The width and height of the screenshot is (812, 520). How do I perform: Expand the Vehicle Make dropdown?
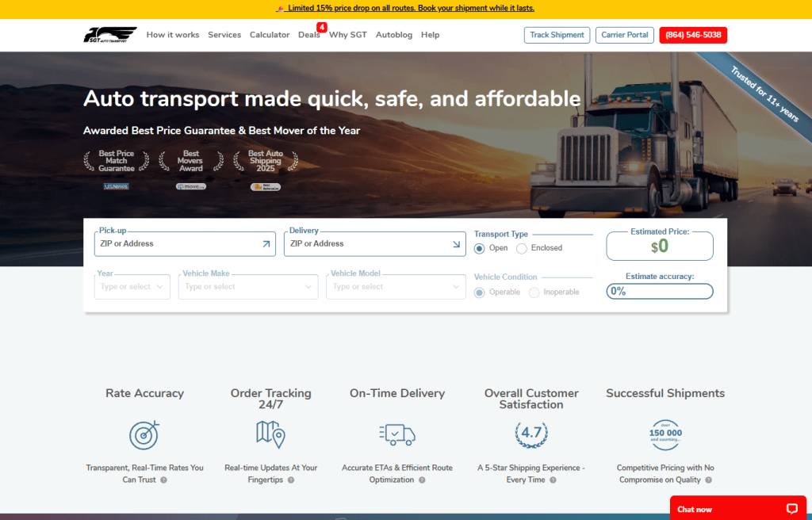pyautogui.click(x=247, y=286)
